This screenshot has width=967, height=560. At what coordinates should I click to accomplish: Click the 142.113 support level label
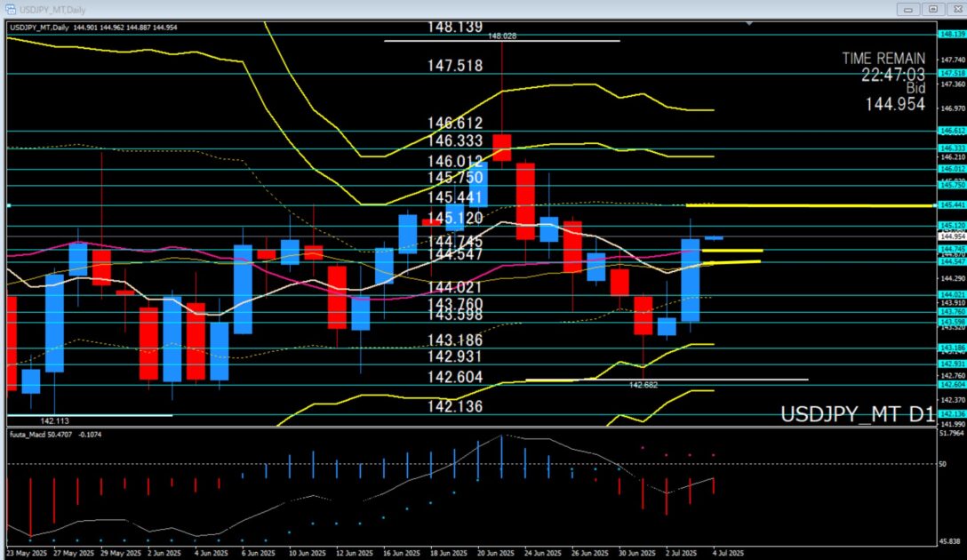pyautogui.click(x=54, y=420)
